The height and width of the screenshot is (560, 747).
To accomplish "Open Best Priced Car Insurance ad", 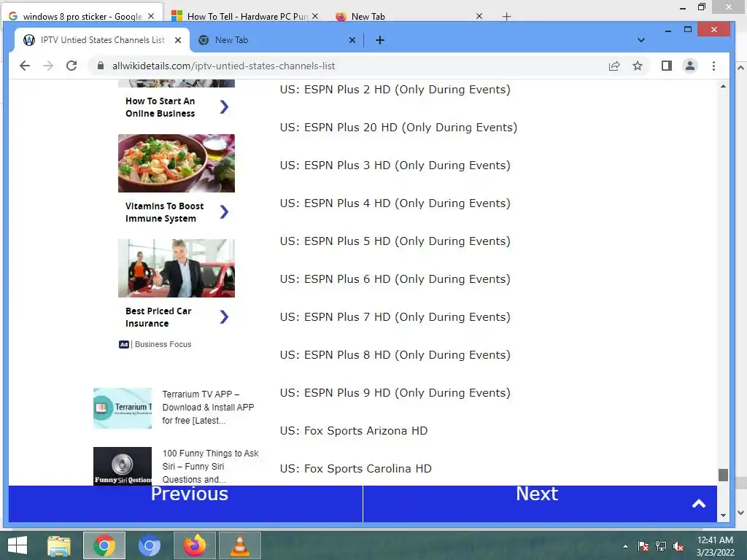I will click(x=158, y=317).
